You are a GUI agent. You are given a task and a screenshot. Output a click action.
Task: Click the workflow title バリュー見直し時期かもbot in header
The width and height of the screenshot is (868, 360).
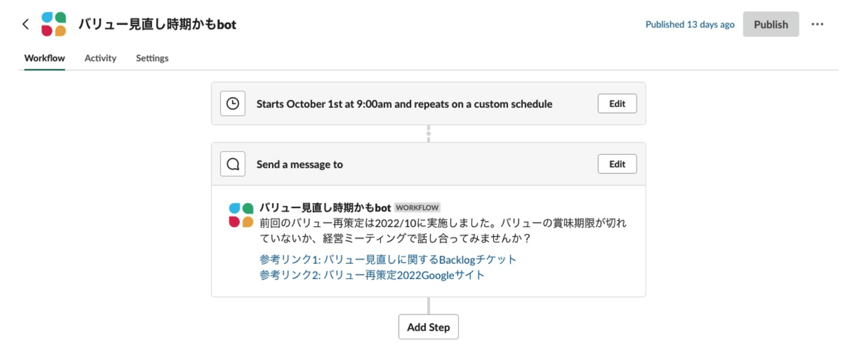pos(157,25)
